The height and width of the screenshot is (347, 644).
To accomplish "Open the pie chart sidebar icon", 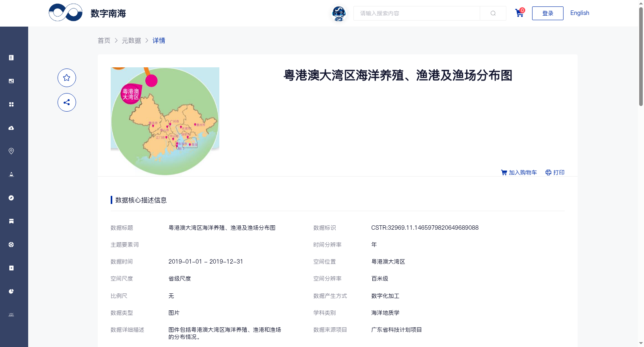I will (11, 291).
